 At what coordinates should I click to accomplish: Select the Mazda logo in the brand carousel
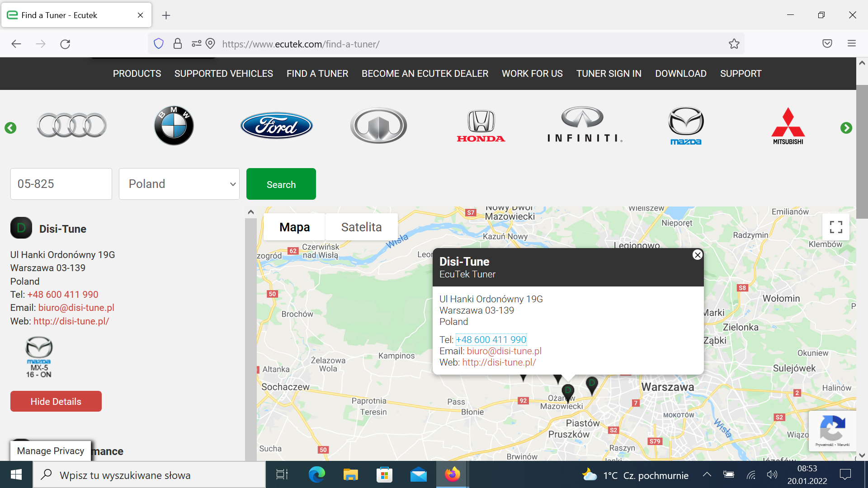(686, 126)
